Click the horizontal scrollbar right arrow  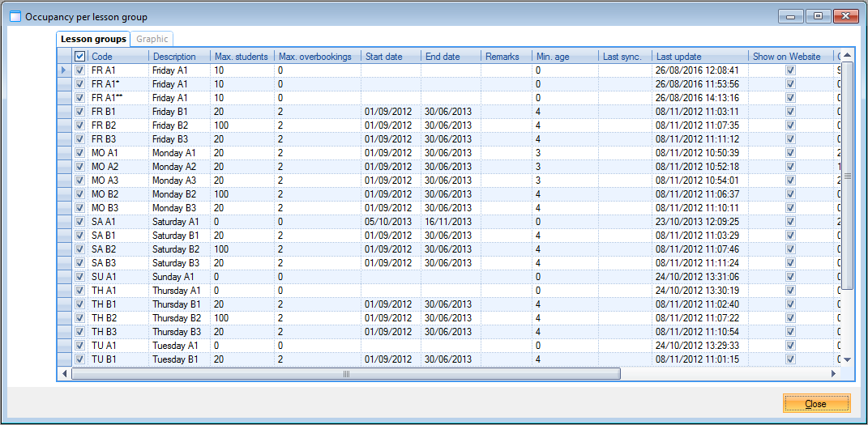click(833, 374)
